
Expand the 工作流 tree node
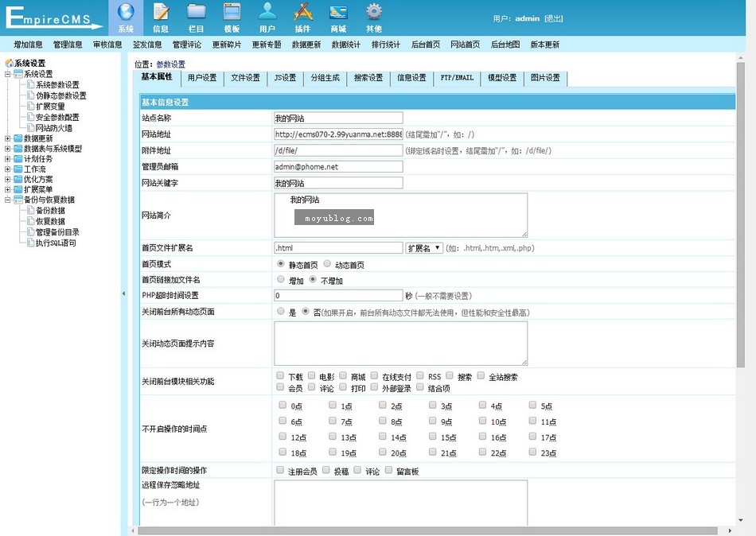(x=8, y=169)
